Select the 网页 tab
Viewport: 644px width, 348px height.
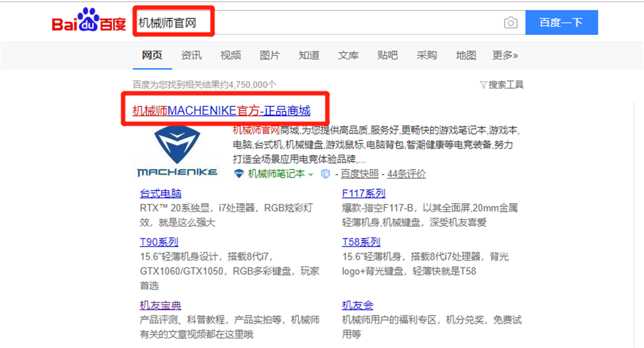152,55
